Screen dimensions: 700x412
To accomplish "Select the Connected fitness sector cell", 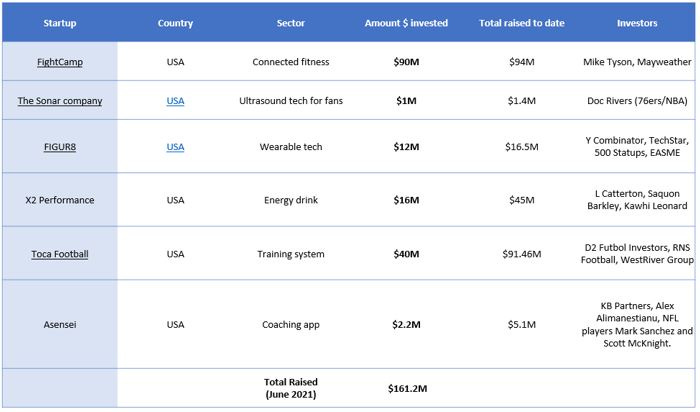I will (291, 62).
